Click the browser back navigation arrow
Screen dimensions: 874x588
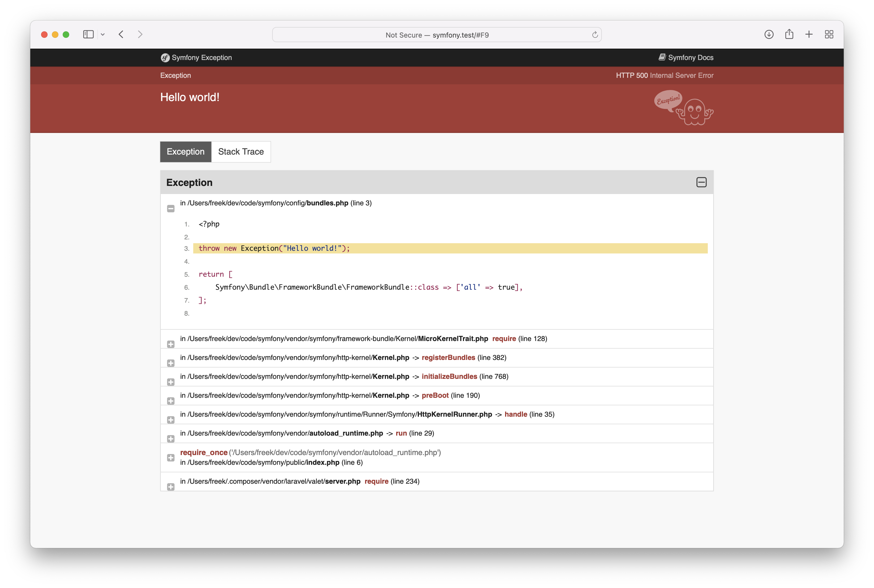(121, 34)
